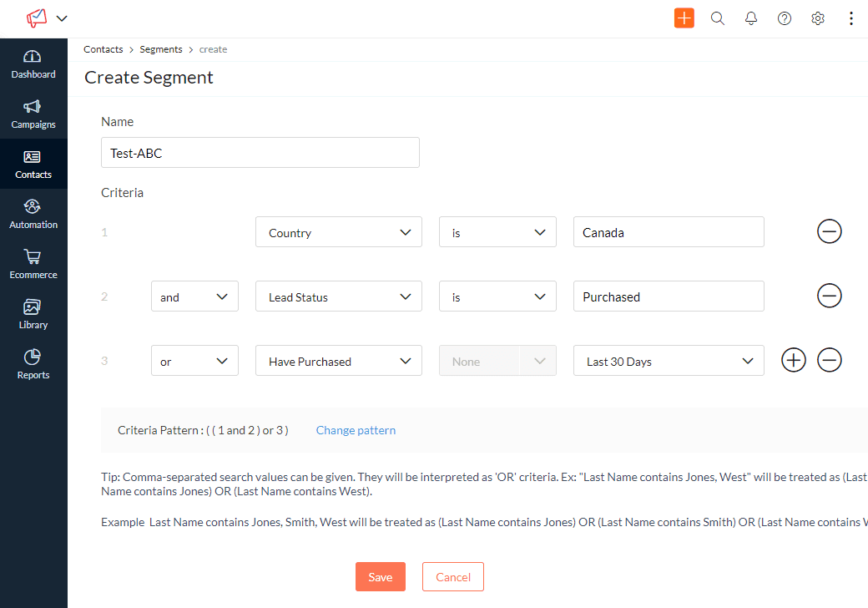Open help using the question mark icon
This screenshot has height=608, width=868.
785,18
